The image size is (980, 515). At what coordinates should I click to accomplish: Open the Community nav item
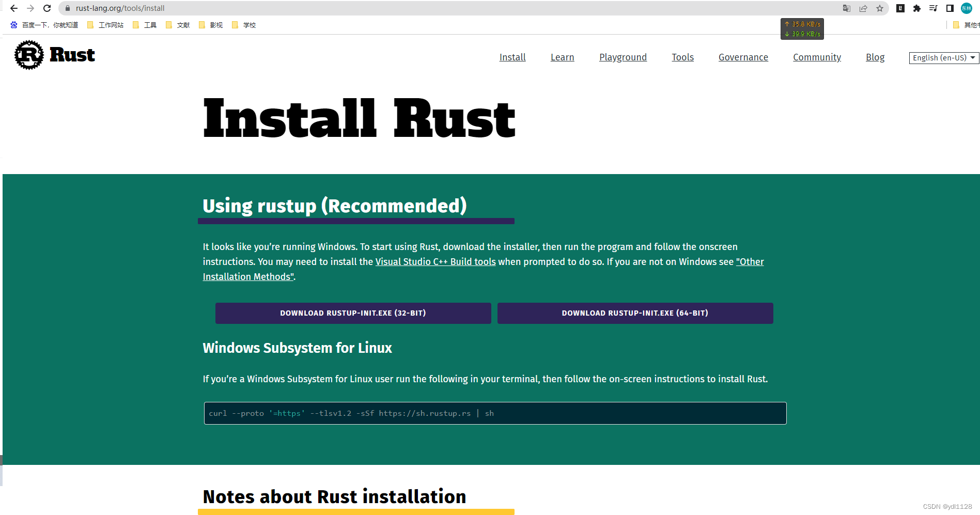coord(817,57)
